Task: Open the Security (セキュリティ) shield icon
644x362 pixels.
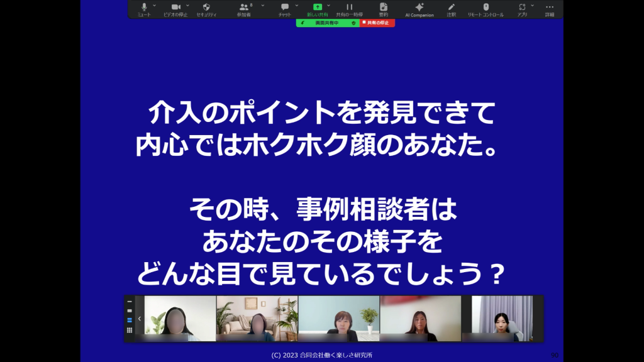Action: point(206,8)
